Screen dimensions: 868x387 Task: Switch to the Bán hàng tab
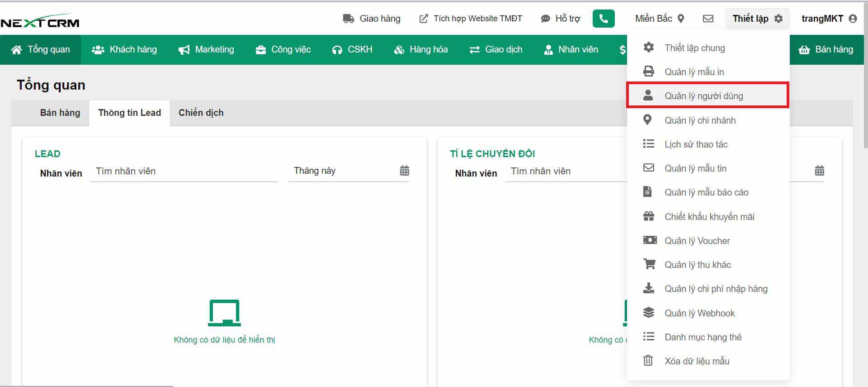coord(60,113)
